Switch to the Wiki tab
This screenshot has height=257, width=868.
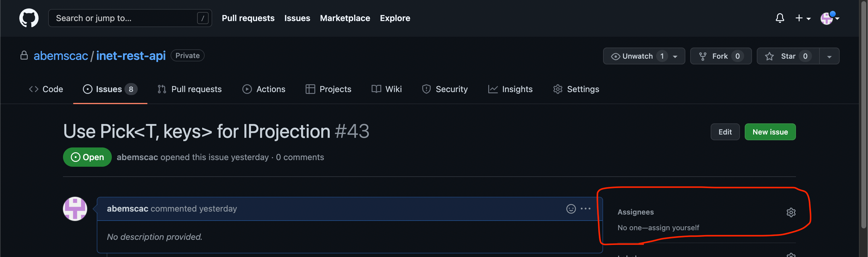[386, 89]
